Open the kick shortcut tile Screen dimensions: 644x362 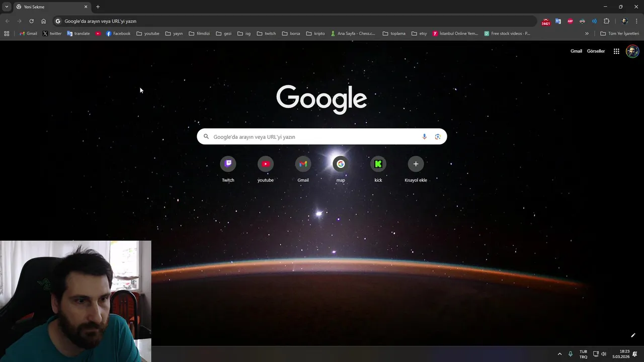[x=378, y=170]
